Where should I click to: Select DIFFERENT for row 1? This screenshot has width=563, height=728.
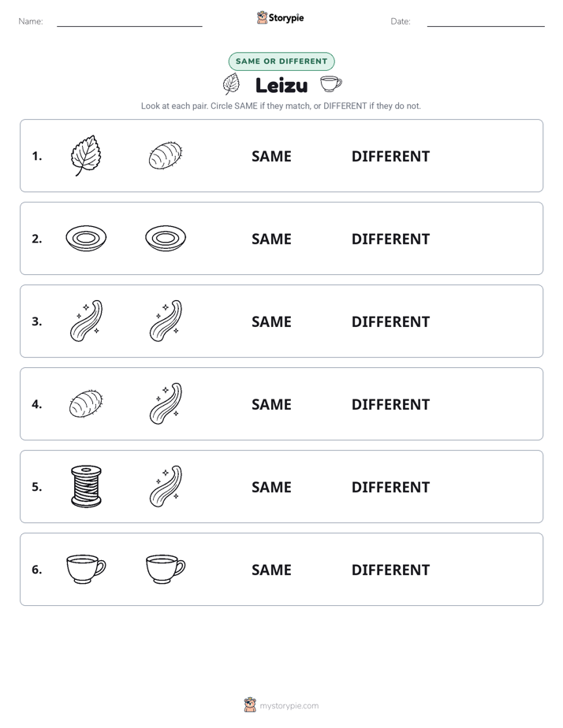point(390,157)
